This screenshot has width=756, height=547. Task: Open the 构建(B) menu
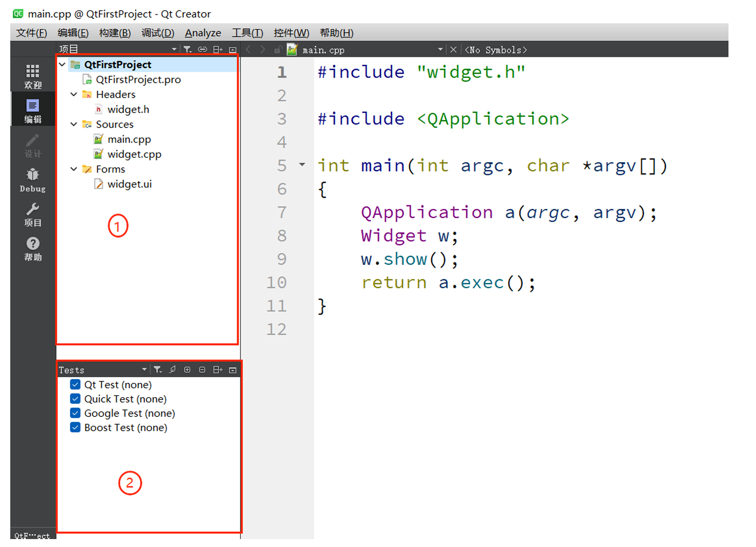(115, 33)
